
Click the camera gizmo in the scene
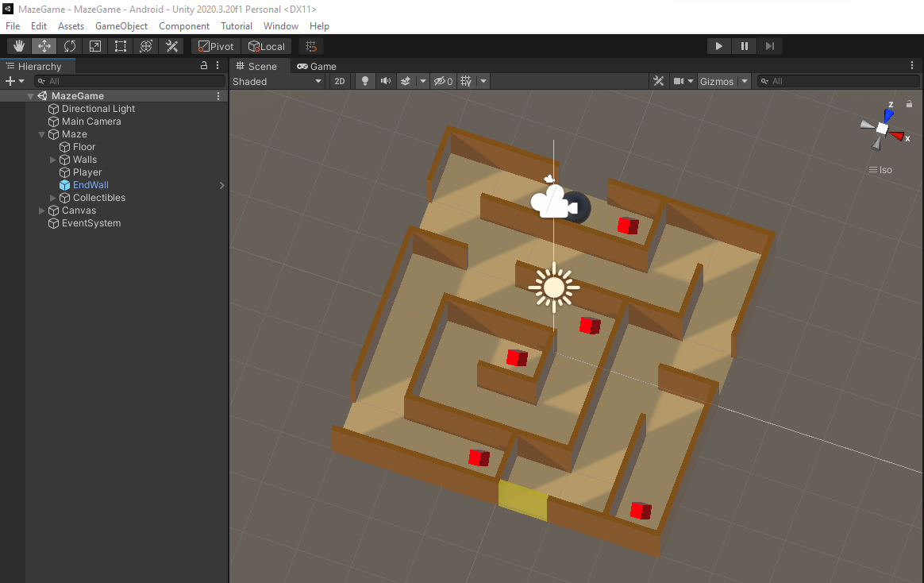pyautogui.click(x=551, y=202)
